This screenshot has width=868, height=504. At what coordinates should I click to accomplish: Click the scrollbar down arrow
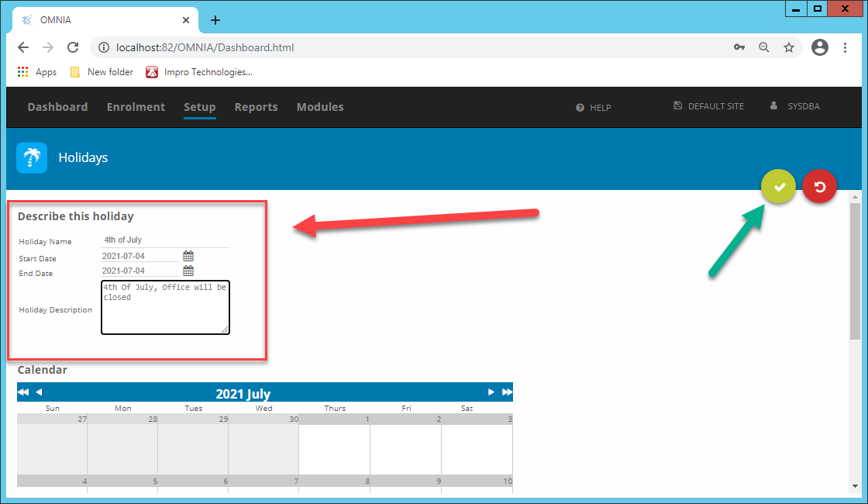[856, 486]
